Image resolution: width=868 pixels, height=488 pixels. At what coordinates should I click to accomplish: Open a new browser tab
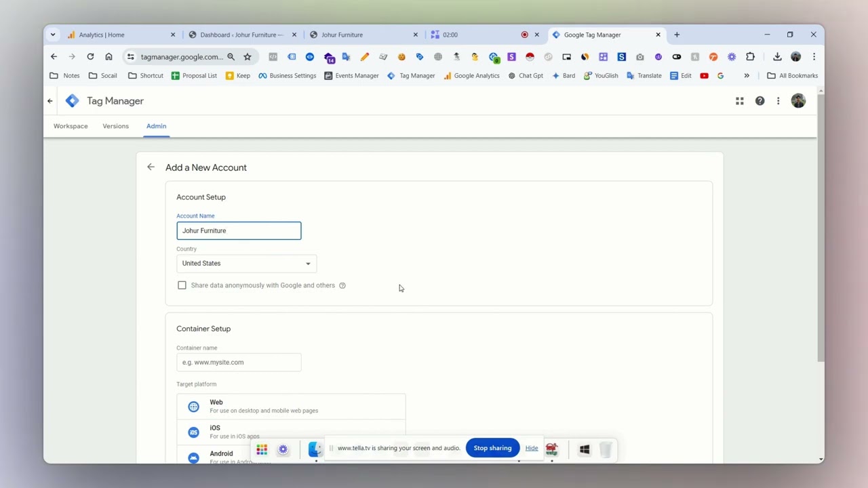pyautogui.click(x=677, y=35)
